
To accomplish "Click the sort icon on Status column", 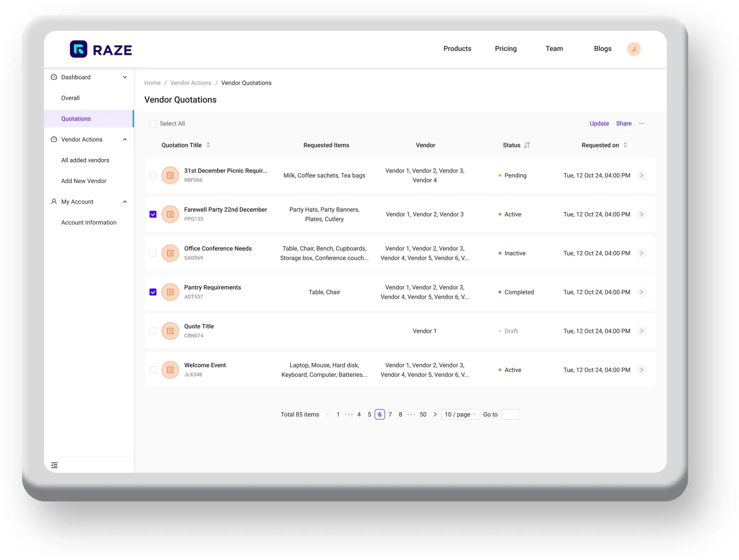I will point(527,145).
